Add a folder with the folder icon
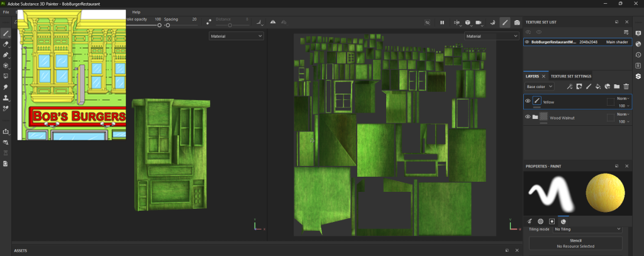 pyautogui.click(x=616, y=86)
